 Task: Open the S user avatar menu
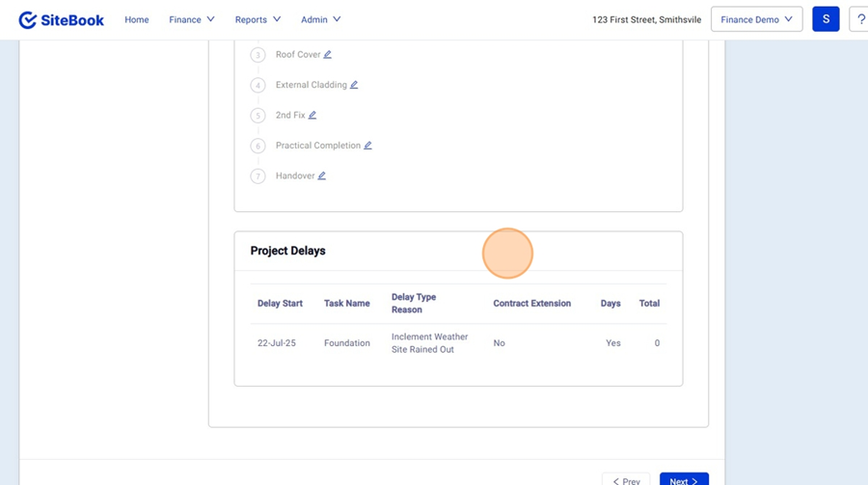click(826, 19)
